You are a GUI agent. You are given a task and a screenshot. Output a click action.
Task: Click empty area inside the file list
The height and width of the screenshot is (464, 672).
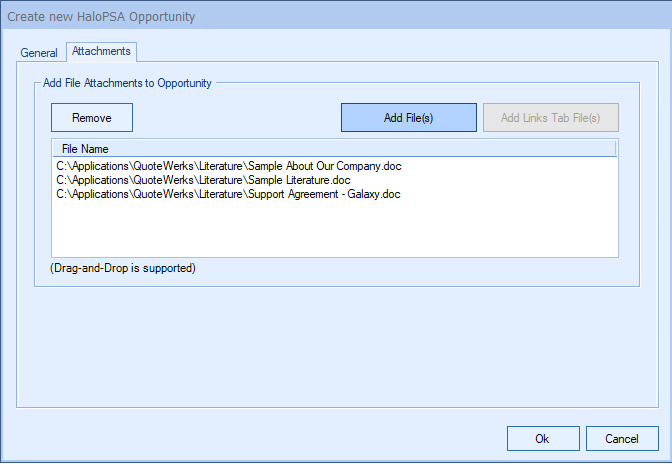(335, 230)
